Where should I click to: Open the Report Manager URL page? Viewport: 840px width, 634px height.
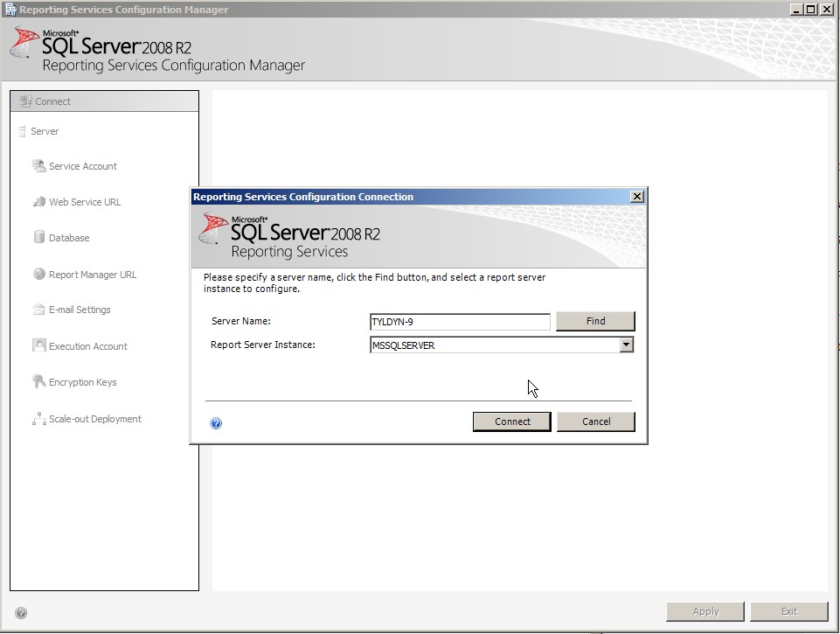coord(93,275)
